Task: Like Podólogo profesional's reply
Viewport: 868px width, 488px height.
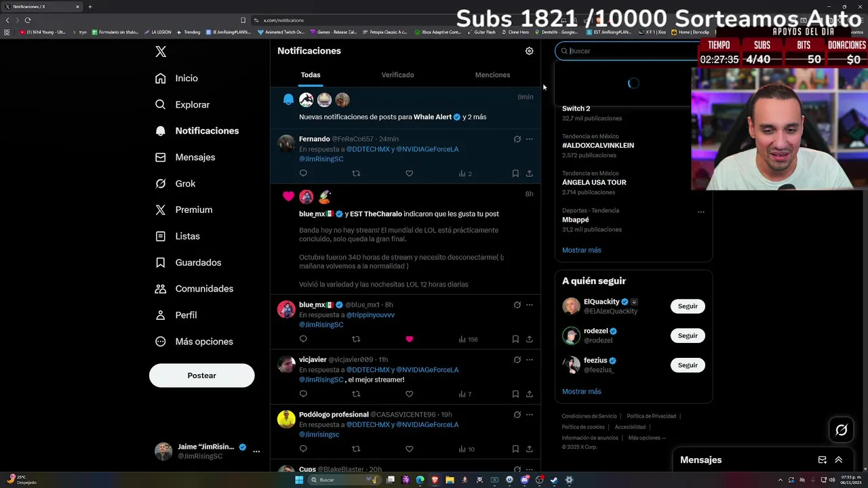Action: point(409,449)
